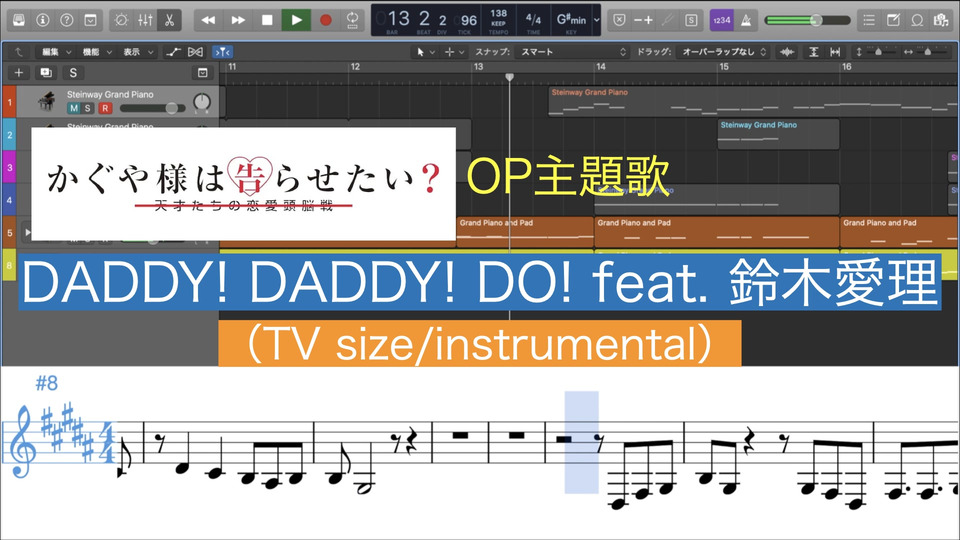Click the horizontal auto zoom icon
This screenshot has width=960, height=540.
click(x=835, y=52)
